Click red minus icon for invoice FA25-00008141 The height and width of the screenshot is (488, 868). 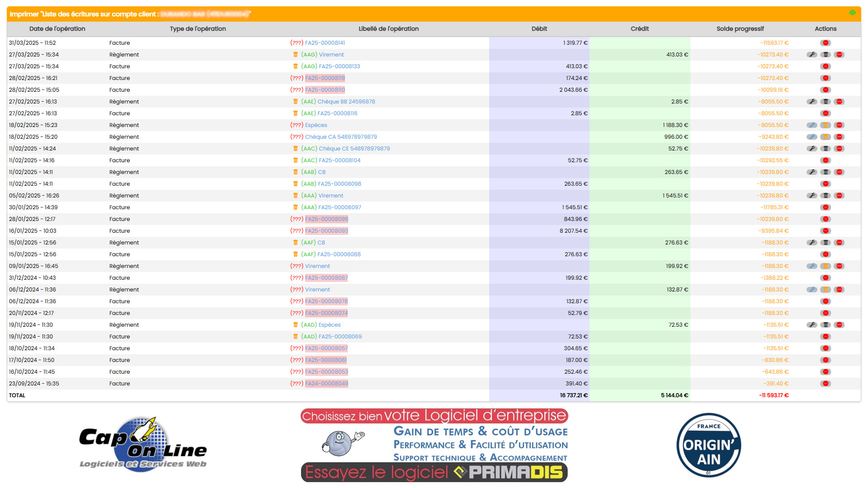click(826, 43)
